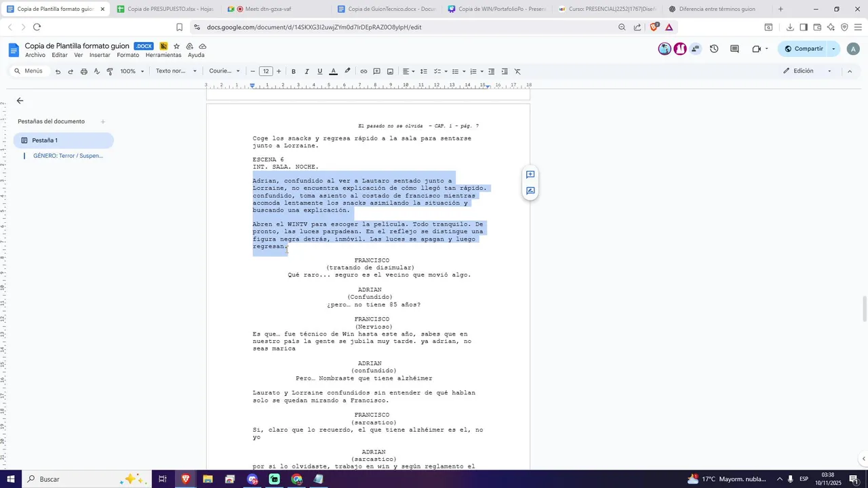The height and width of the screenshot is (488, 868).
Task: Star this document
Action: pos(177,46)
